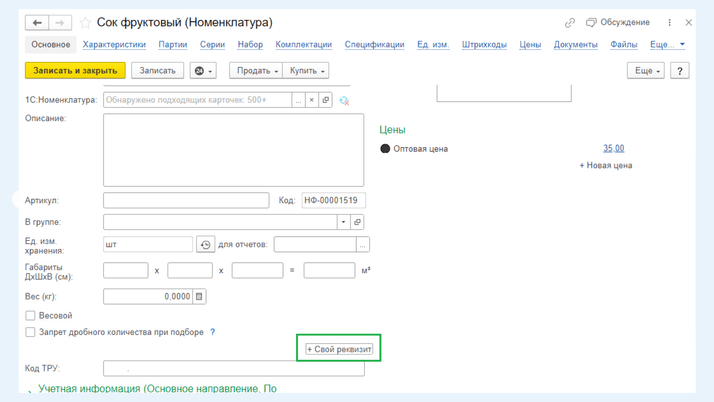
Task: Click the blue refresh icon with red cross
Action: point(344,100)
